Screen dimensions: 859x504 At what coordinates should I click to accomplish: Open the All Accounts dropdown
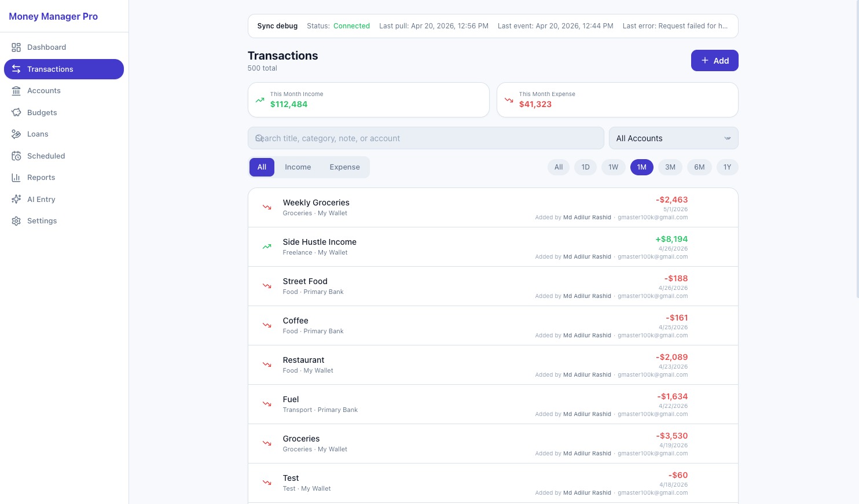point(673,138)
